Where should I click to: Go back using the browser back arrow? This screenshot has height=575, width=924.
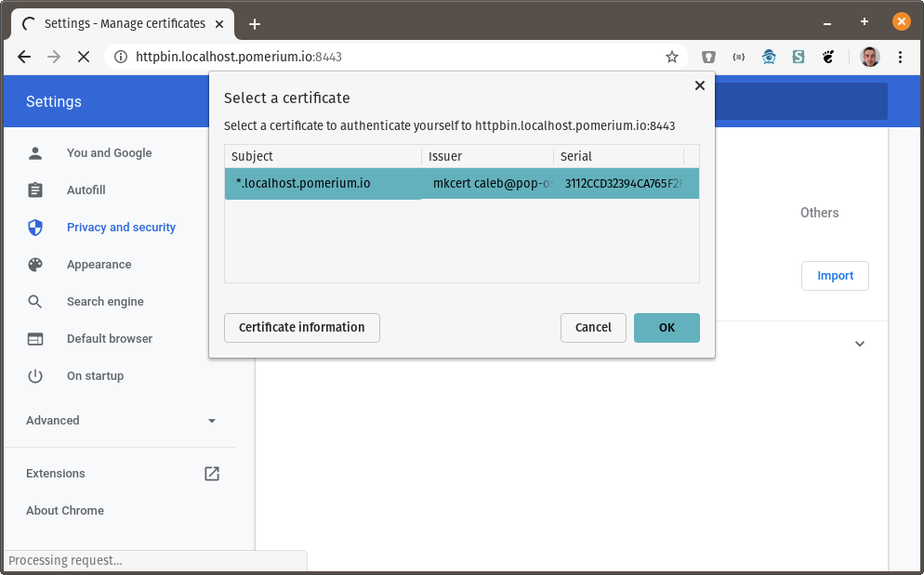click(24, 57)
